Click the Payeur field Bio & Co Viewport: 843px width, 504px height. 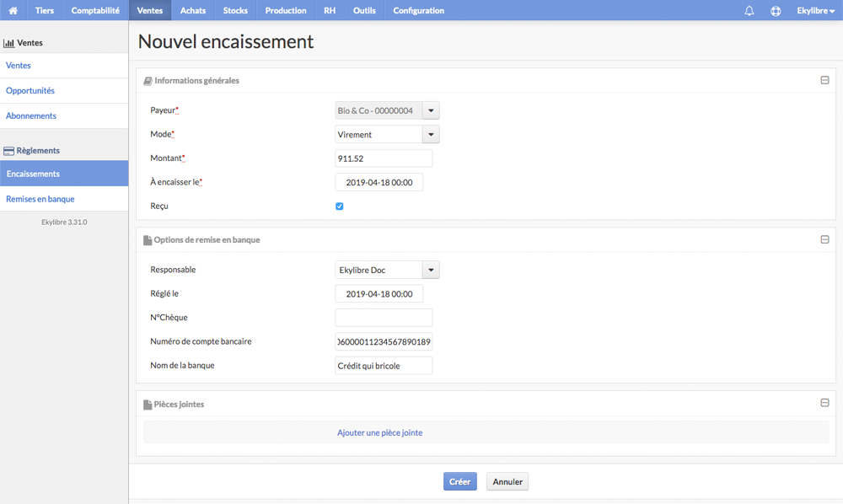click(379, 110)
